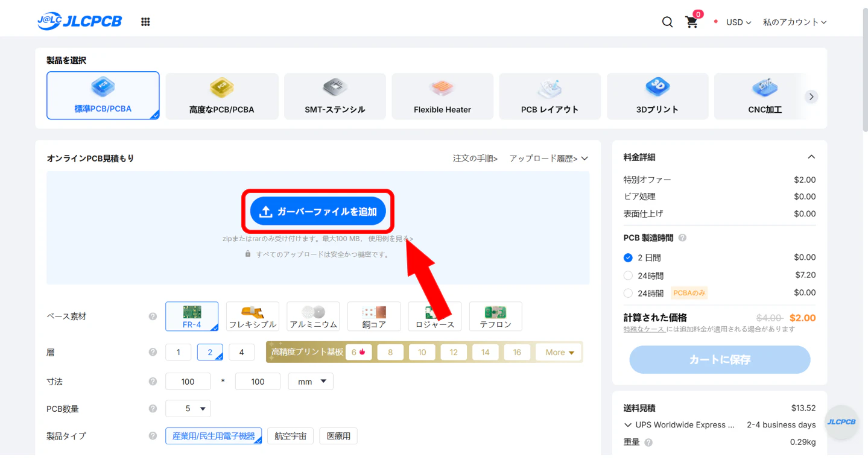This screenshot has width=868, height=460.
Task: Focus the second 寸法 dimension field
Action: (x=258, y=381)
